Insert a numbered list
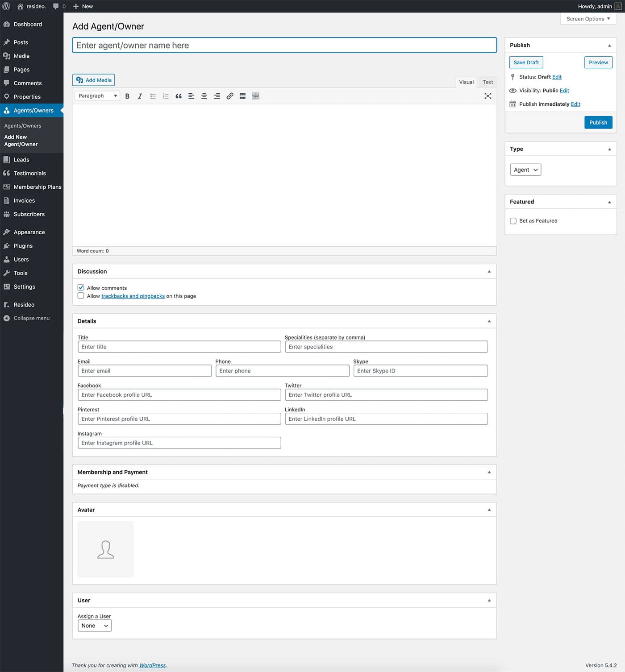Viewport: 625px width, 672px height. 166,96
